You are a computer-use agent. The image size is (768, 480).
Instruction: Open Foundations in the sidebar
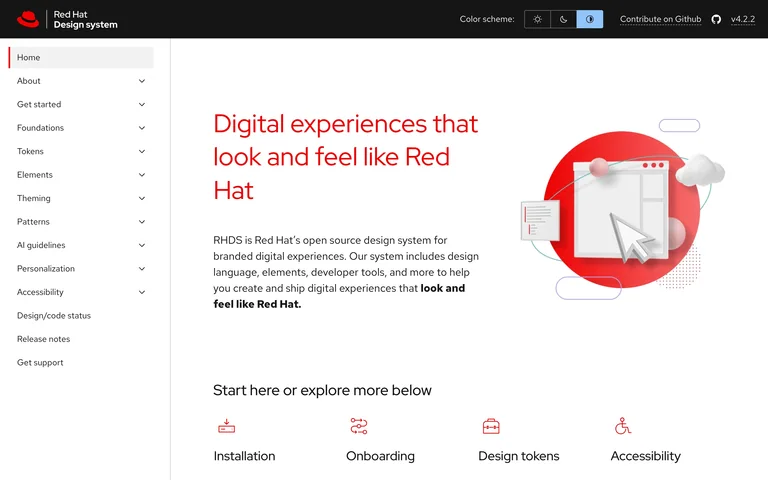pos(40,128)
